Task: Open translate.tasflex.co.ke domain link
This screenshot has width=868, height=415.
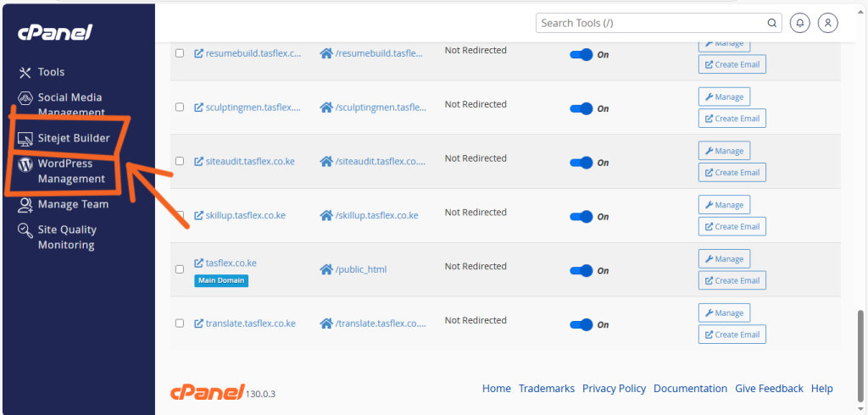Action: [x=245, y=324]
